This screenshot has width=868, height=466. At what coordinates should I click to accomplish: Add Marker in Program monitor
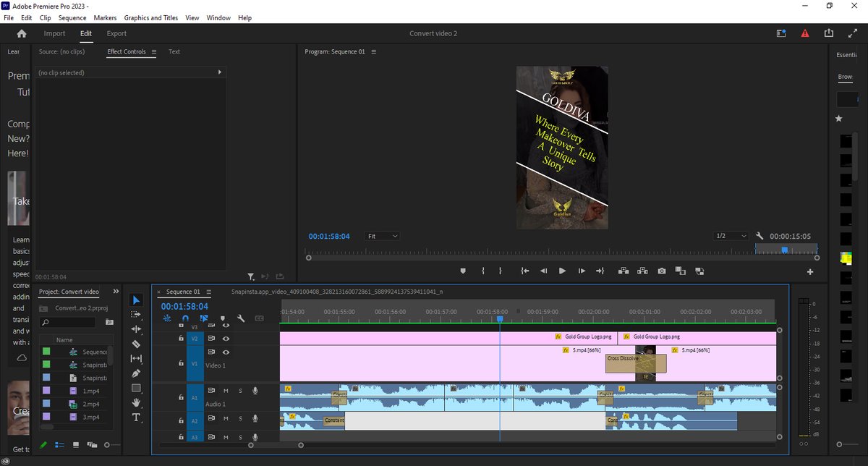[x=464, y=271]
